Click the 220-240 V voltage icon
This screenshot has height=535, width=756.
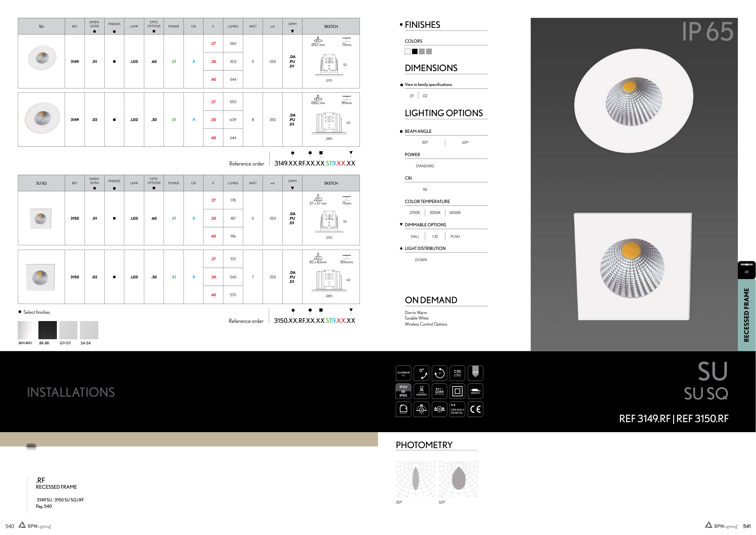pyautogui.click(x=457, y=409)
